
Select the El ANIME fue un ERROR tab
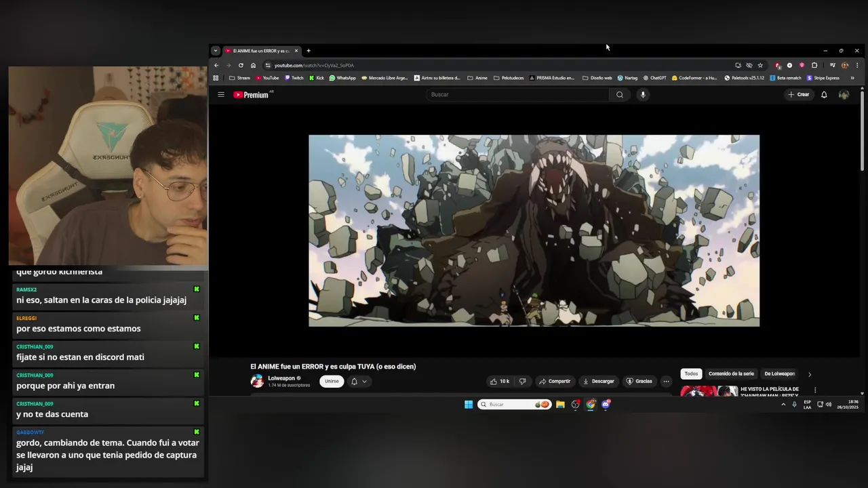(262, 51)
